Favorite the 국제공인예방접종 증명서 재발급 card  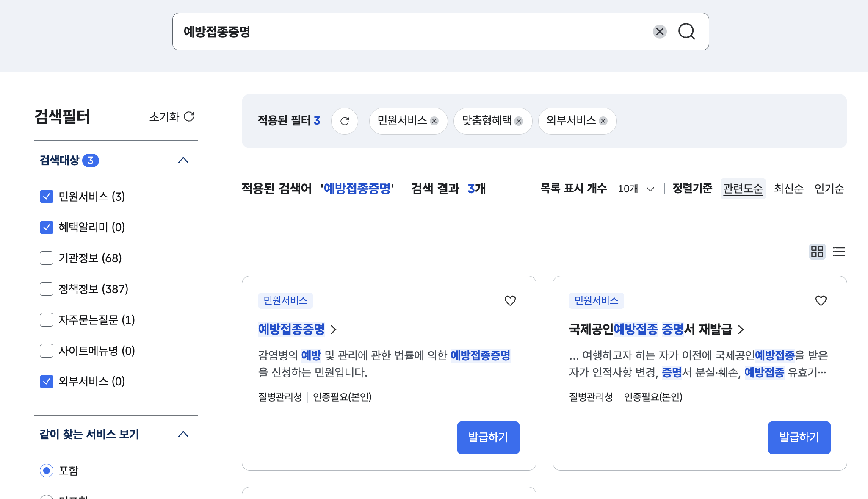821,301
